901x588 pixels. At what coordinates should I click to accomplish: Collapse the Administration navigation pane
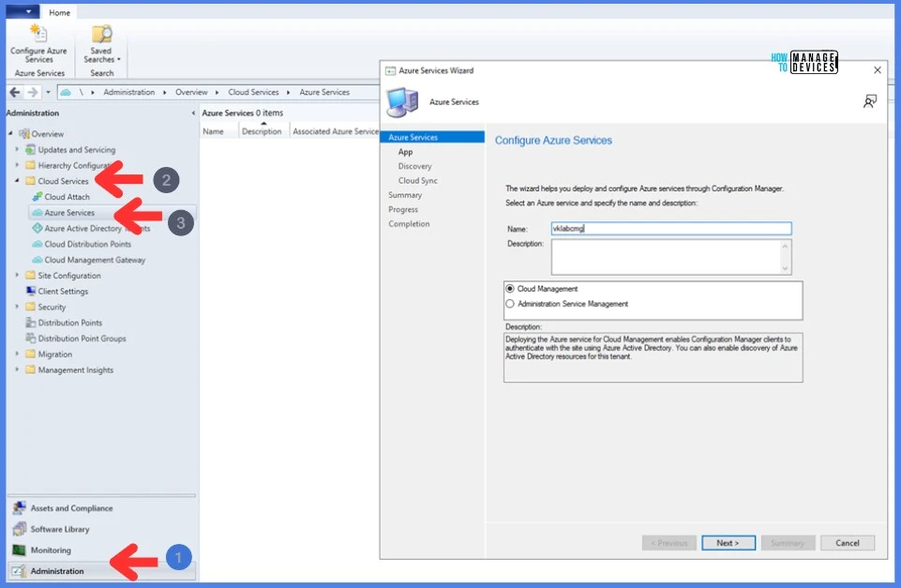tap(193, 113)
